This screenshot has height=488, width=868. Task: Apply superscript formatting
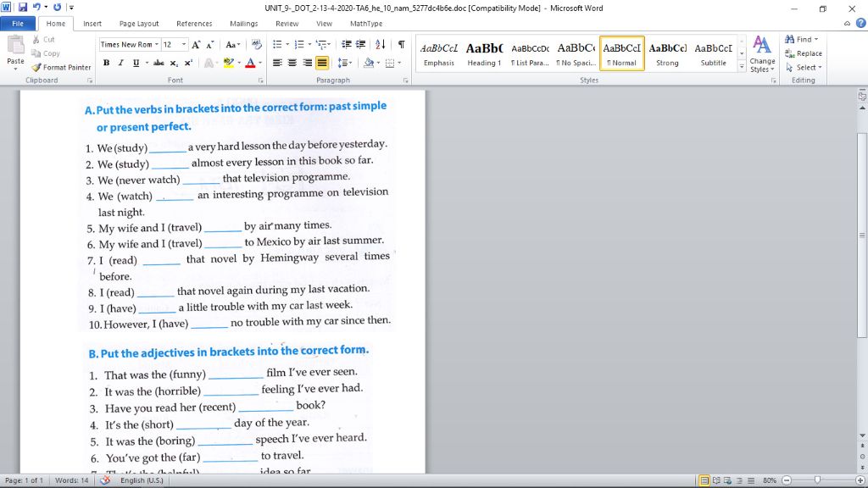[188, 63]
